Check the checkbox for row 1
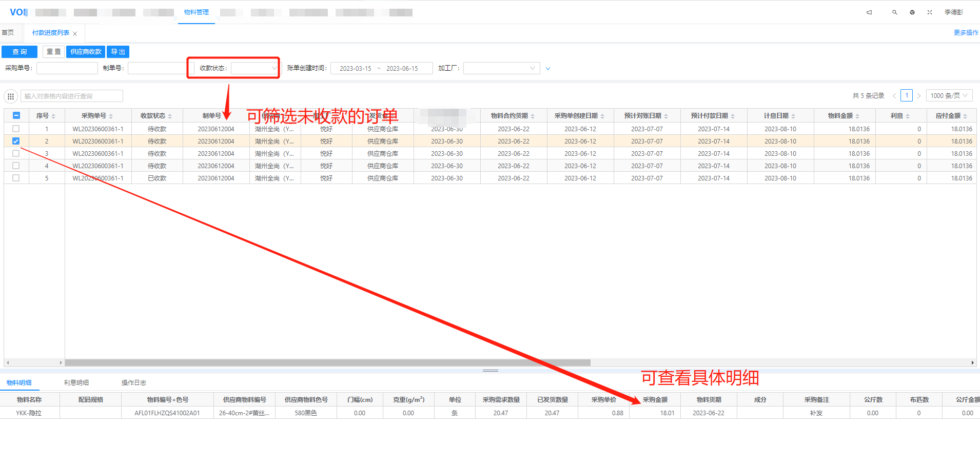The width and height of the screenshot is (980, 467). [x=16, y=129]
